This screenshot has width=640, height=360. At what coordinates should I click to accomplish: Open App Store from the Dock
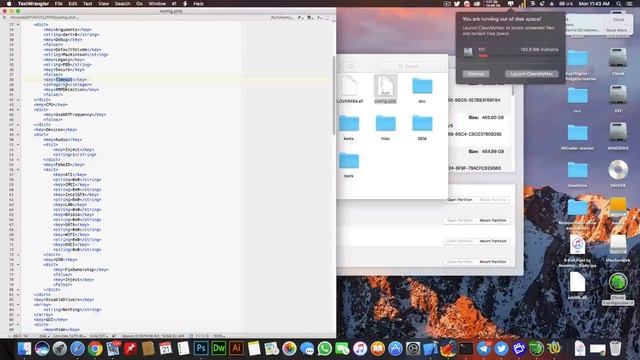[x=395, y=349]
